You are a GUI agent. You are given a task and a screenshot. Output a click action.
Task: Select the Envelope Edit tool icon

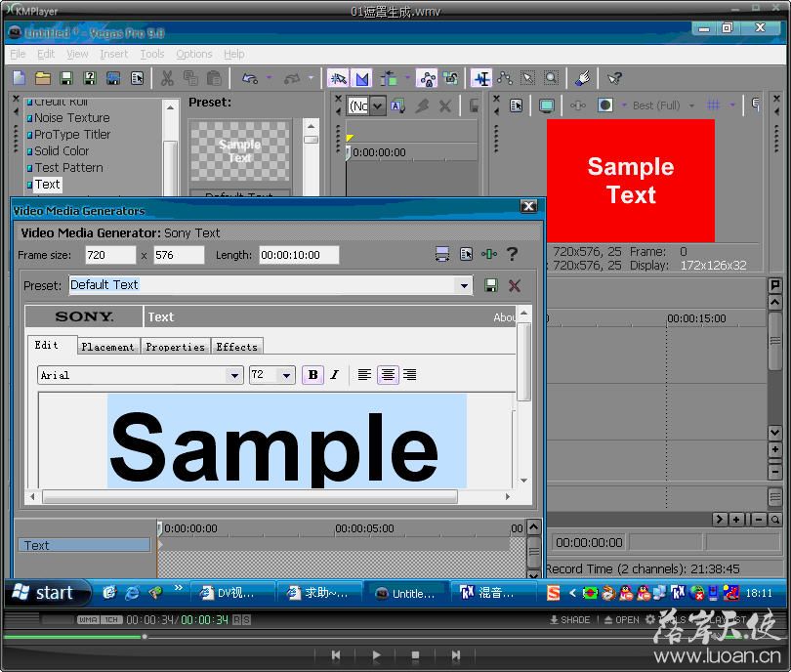click(x=505, y=78)
